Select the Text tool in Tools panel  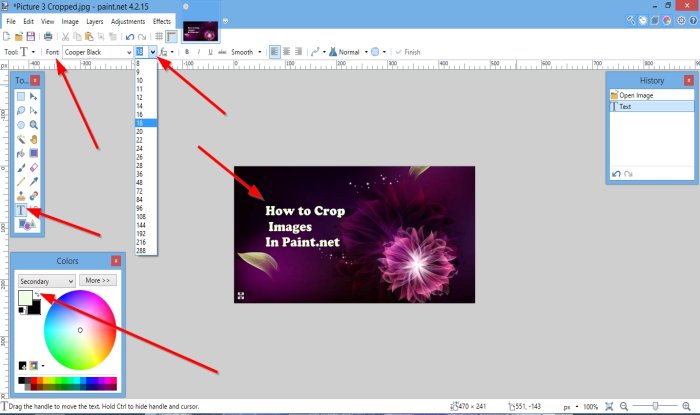click(x=21, y=210)
